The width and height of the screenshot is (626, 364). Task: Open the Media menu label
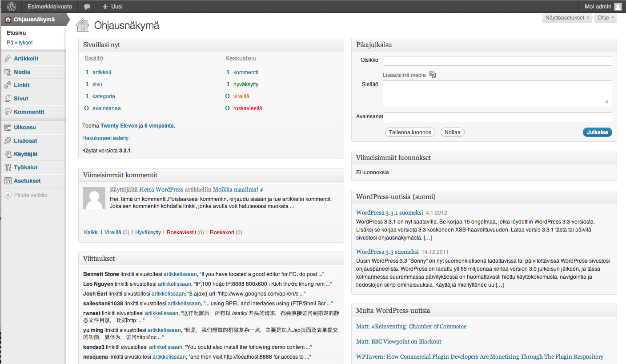pos(22,72)
